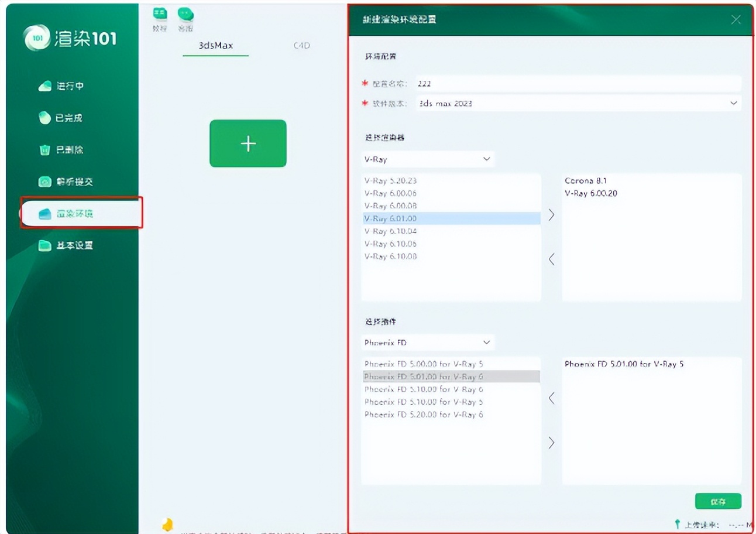The height and width of the screenshot is (534, 756).
Task: Switch to the C4D tab
Action: (x=301, y=45)
